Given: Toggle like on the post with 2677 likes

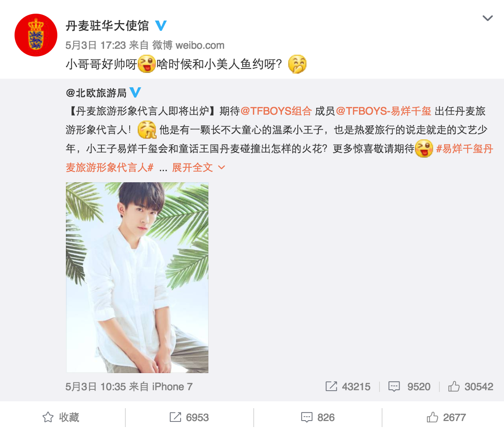Looking at the screenshot, I should [x=446, y=417].
